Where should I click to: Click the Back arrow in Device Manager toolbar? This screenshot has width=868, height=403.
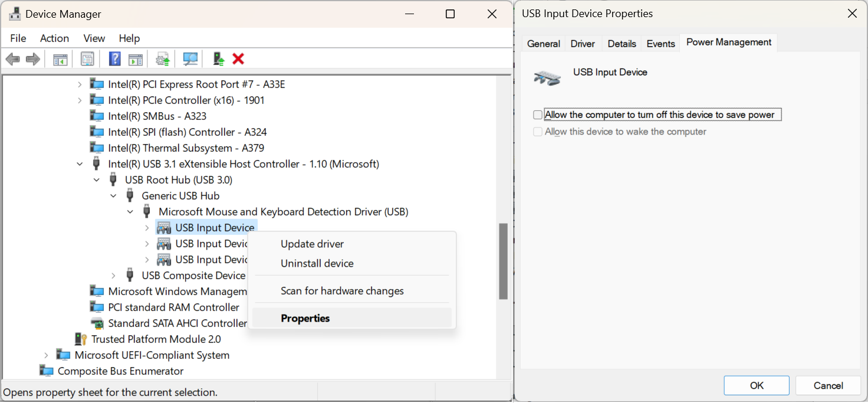pyautogui.click(x=13, y=59)
